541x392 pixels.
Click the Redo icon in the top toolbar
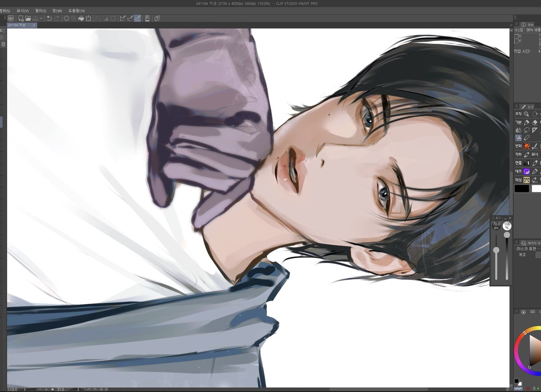coord(57,18)
